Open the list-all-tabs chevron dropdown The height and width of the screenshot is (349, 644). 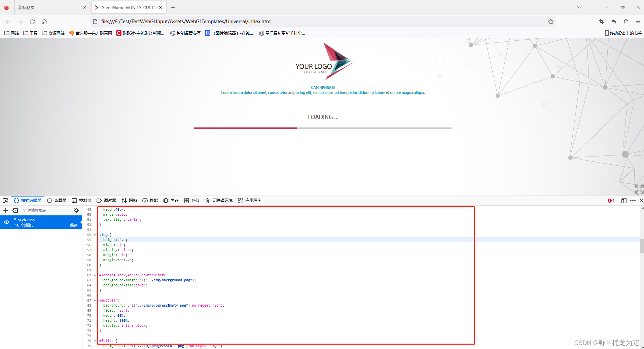coord(579,7)
